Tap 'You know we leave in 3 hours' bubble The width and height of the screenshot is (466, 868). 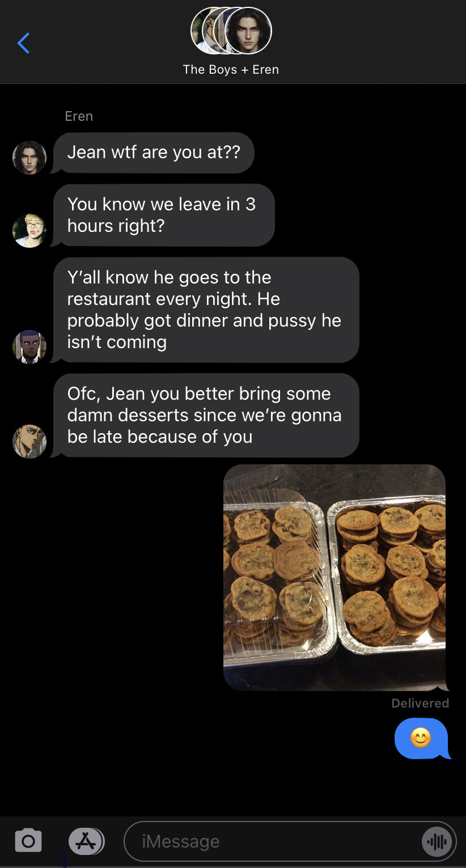[x=164, y=215]
